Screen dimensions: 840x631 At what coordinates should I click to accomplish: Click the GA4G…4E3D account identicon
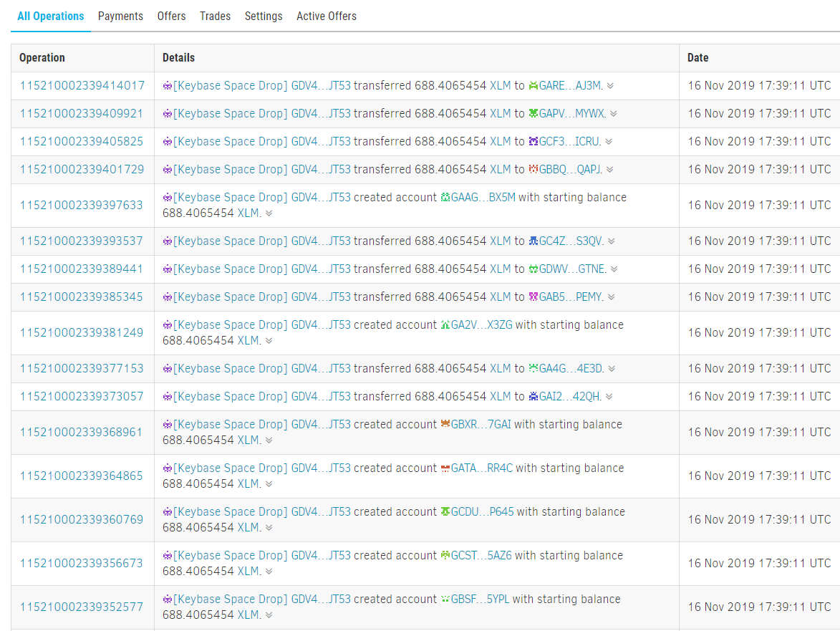[x=533, y=369]
